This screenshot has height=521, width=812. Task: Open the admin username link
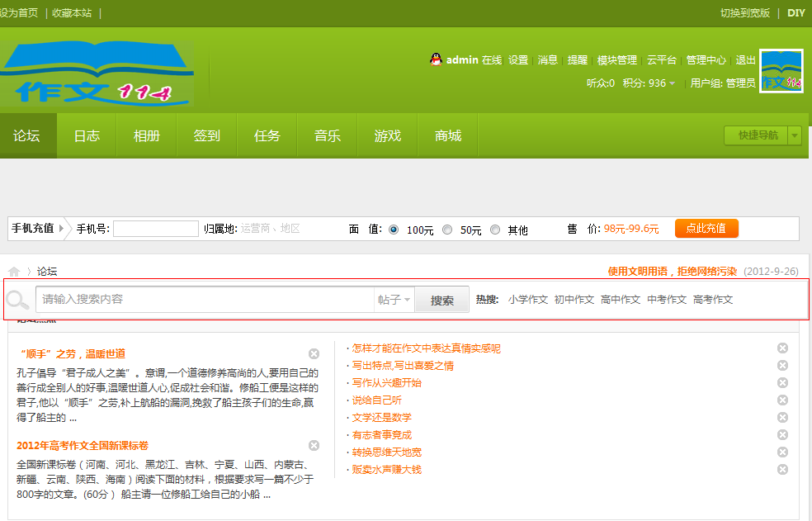[462, 60]
